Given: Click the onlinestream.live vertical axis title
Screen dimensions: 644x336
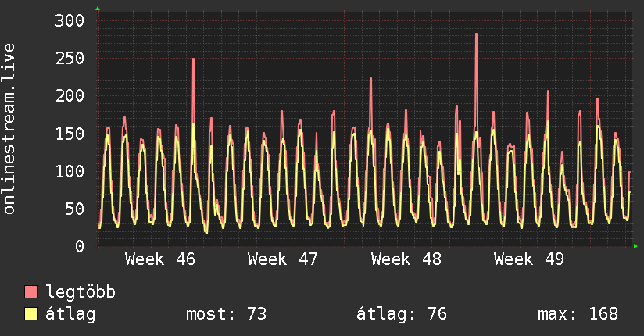Looking at the screenshot, I should point(10,129).
